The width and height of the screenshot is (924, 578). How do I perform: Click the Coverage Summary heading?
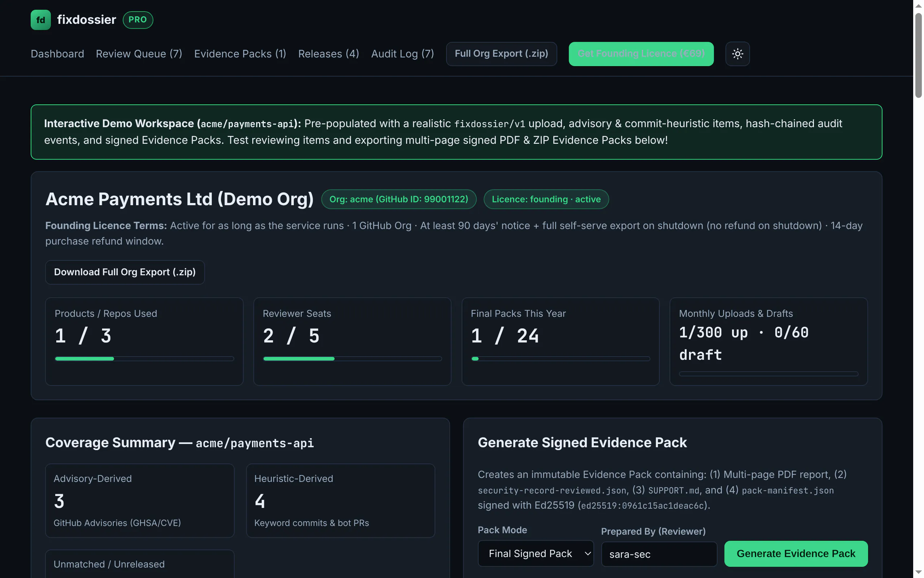pos(179,443)
